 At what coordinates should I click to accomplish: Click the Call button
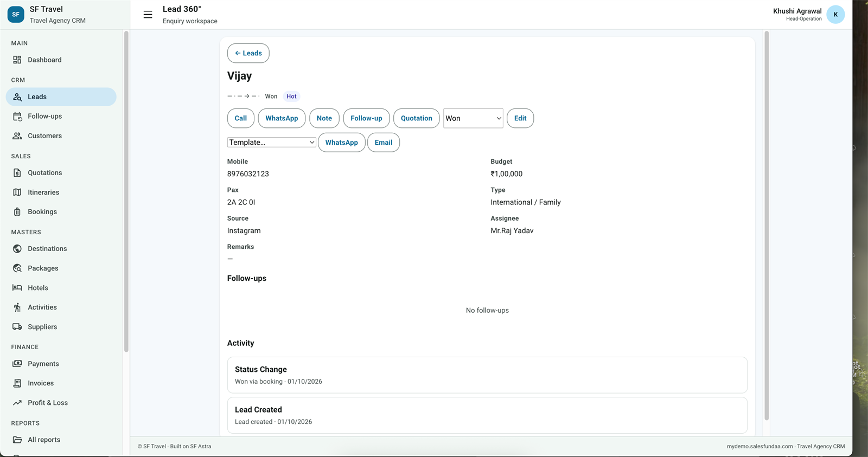click(241, 118)
